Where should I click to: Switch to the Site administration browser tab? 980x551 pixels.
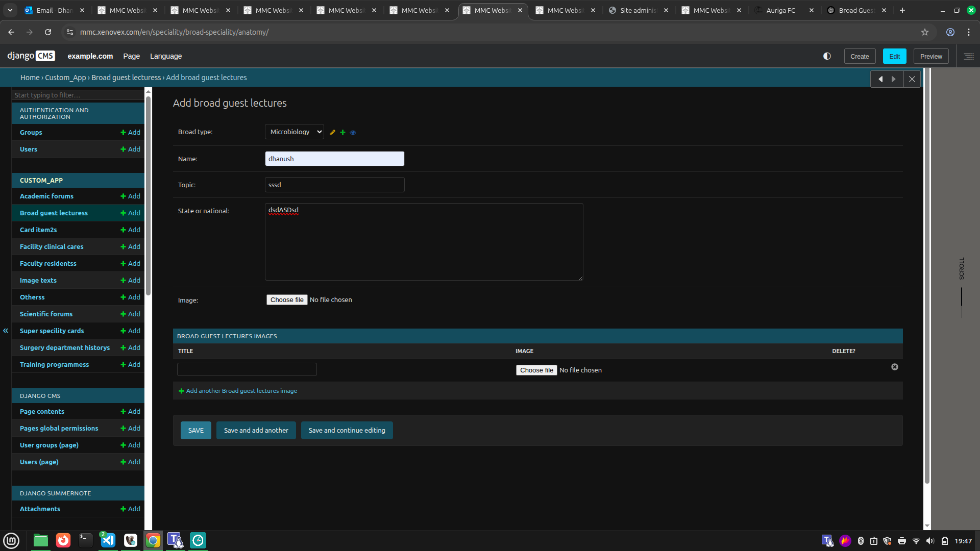[639, 10]
